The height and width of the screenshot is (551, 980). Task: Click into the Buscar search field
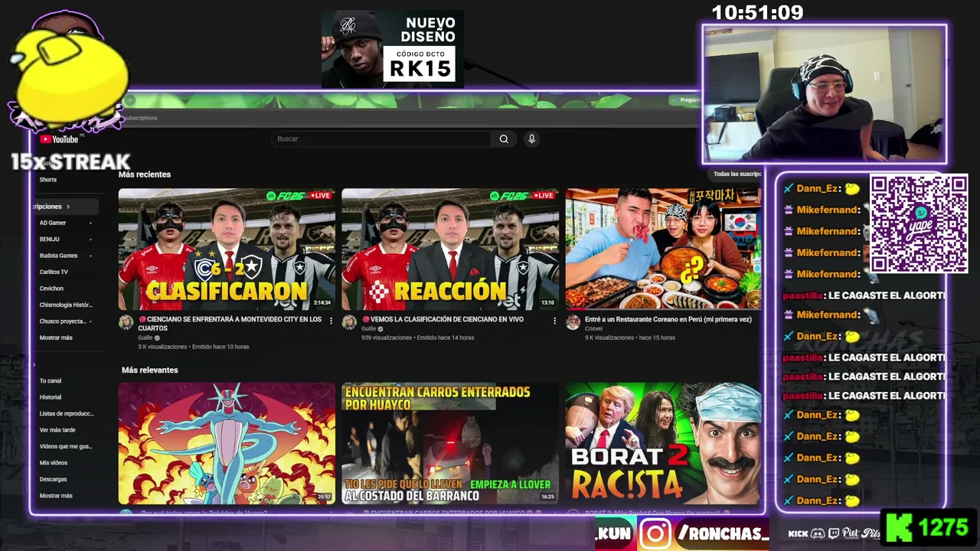[x=381, y=139]
